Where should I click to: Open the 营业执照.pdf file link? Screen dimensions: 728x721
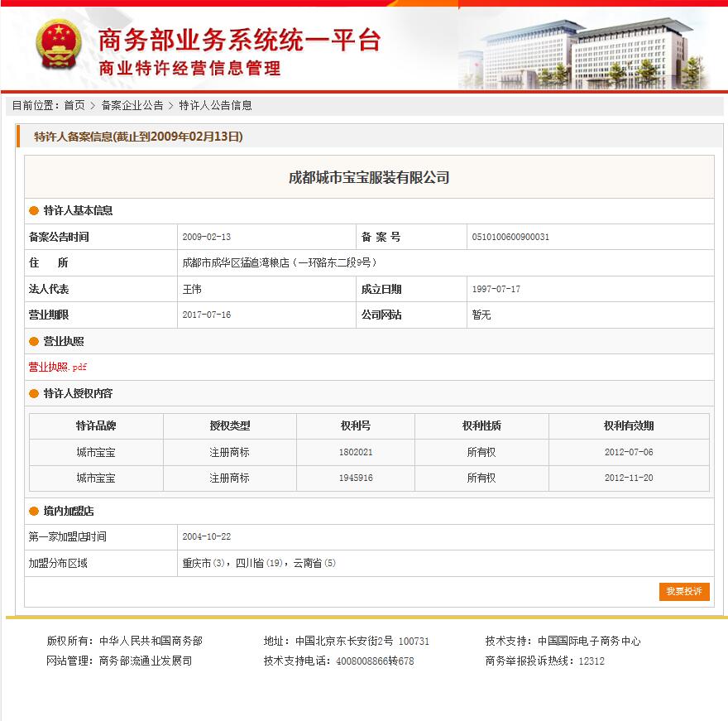58,367
